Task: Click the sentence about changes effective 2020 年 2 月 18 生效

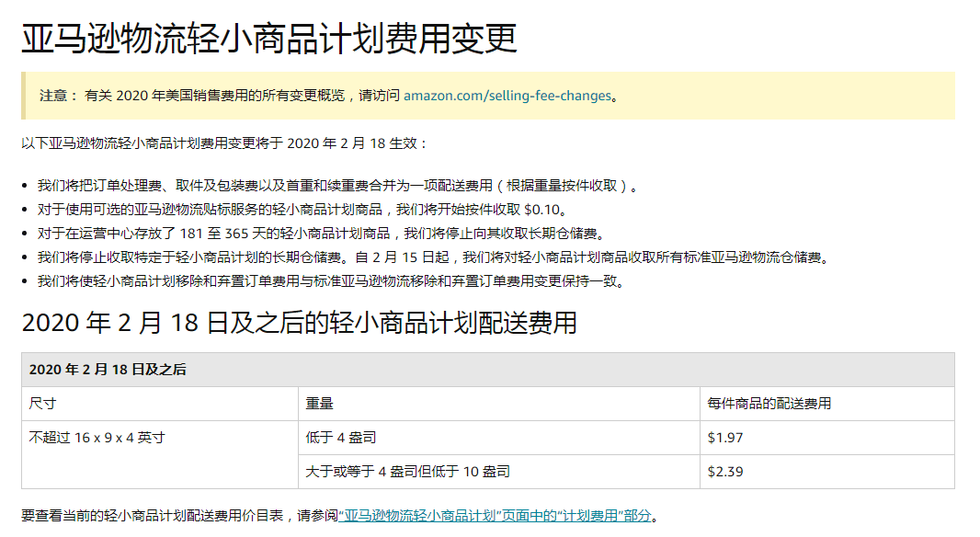Action: point(224,143)
